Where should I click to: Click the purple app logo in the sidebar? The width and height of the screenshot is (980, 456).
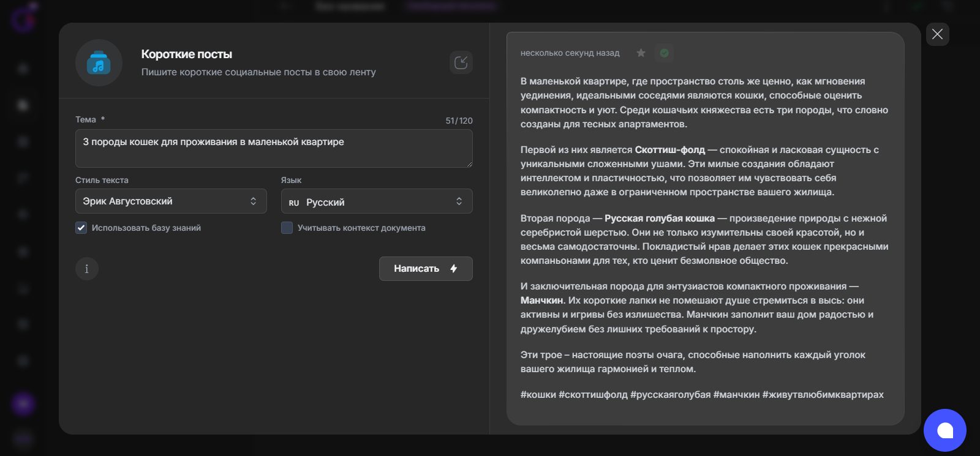click(23, 20)
